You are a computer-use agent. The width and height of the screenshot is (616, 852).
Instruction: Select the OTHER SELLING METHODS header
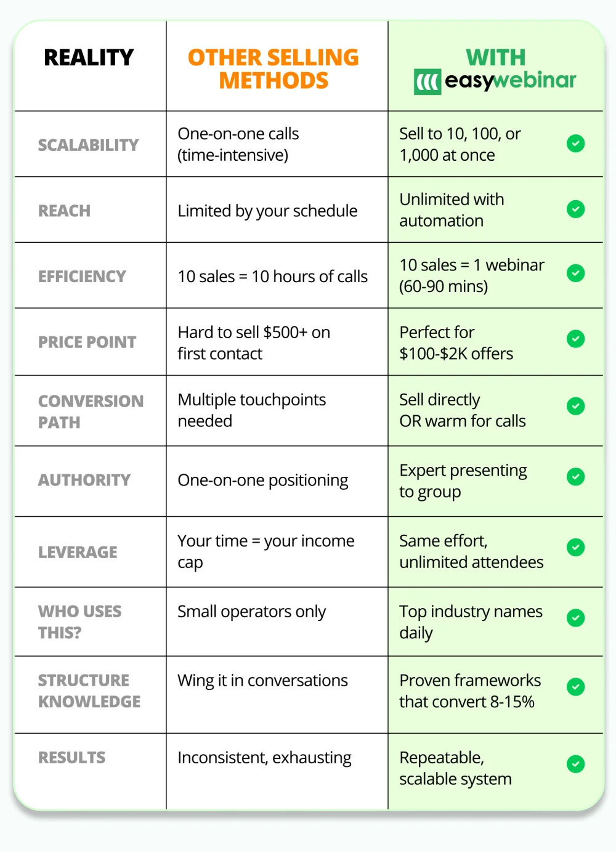(274, 69)
